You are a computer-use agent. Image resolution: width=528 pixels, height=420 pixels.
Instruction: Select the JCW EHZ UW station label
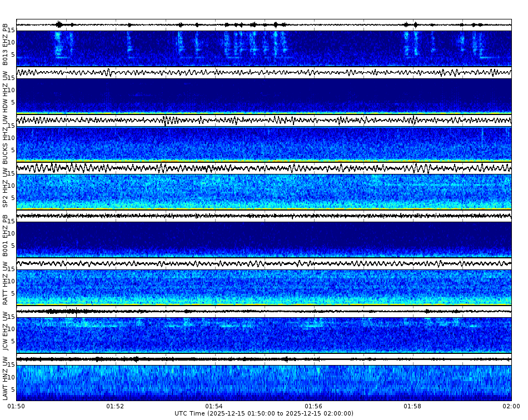[x=6, y=331]
